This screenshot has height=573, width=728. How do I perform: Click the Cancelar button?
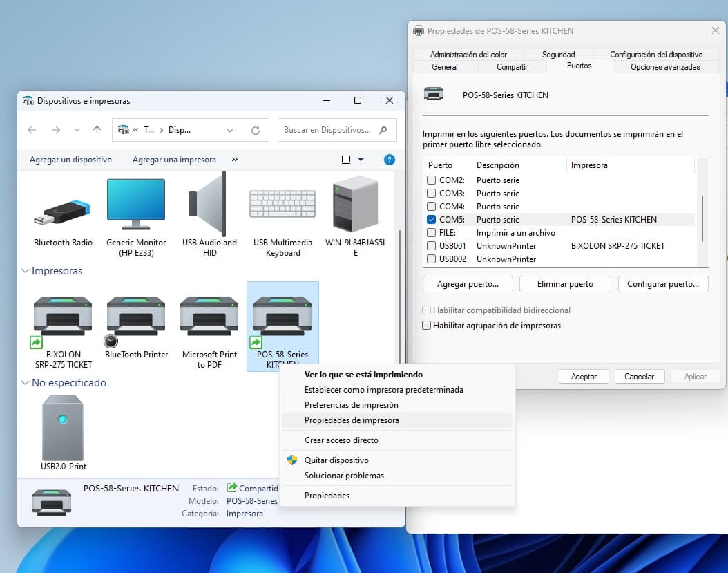point(640,377)
